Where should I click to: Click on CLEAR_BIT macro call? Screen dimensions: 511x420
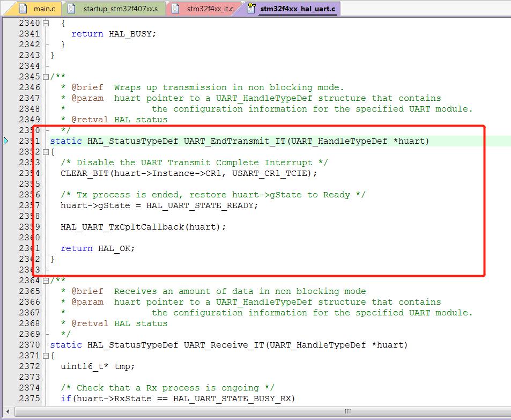click(84, 173)
